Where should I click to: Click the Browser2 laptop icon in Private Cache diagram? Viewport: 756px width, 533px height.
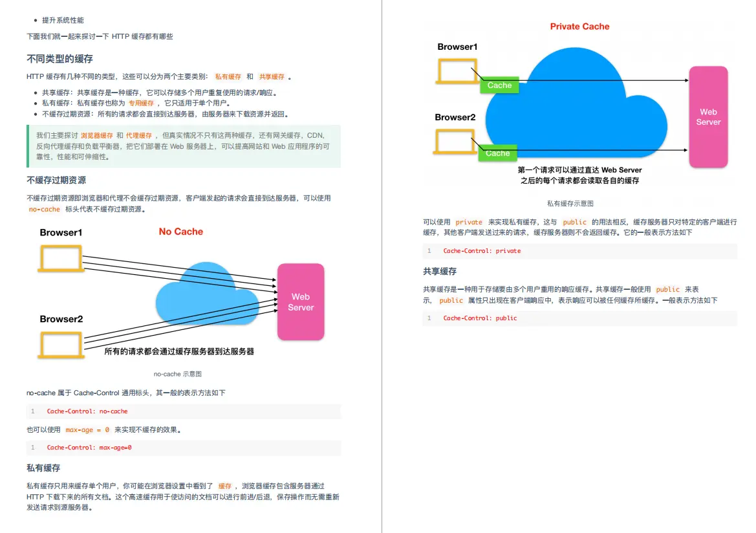click(455, 141)
